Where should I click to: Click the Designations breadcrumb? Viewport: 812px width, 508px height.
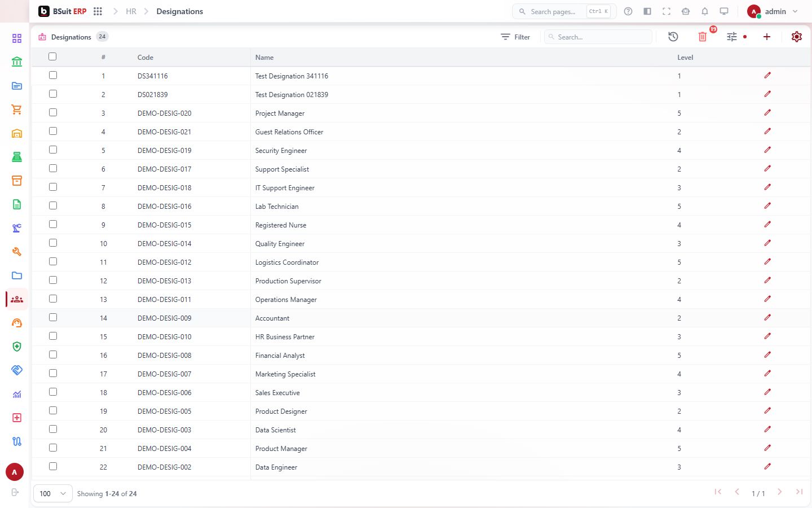180,11
